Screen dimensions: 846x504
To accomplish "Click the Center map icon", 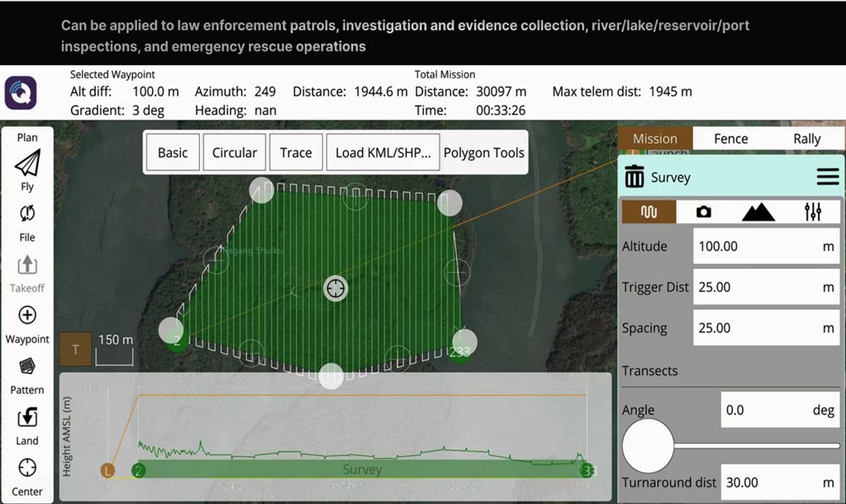I will click(x=27, y=468).
